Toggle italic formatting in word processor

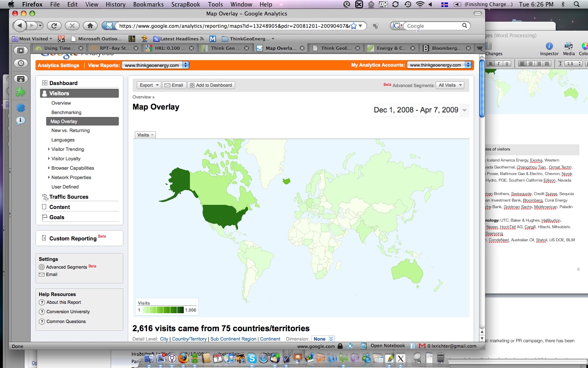point(499,64)
